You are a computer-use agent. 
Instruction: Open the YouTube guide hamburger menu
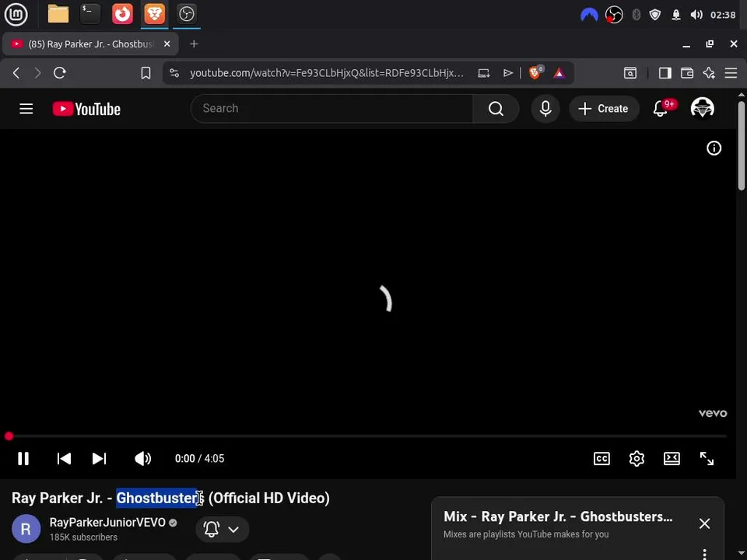pos(26,109)
